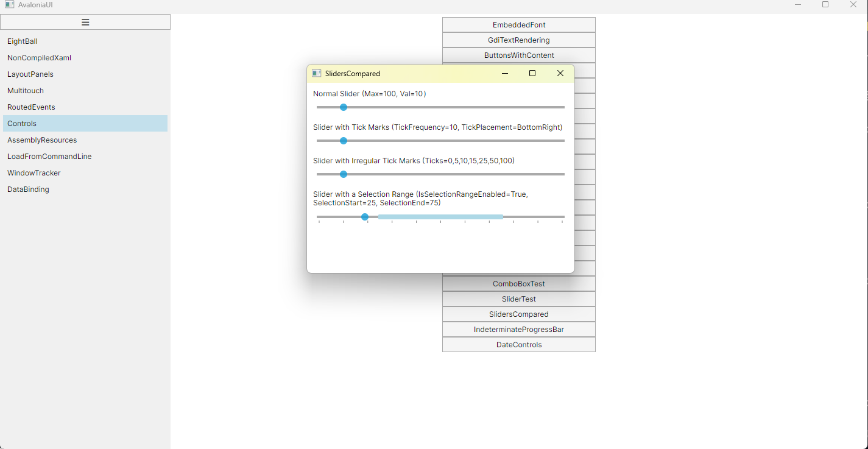Open IndeterminateProgressBar test
The height and width of the screenshot is (449, 868).
click(519, 330)
